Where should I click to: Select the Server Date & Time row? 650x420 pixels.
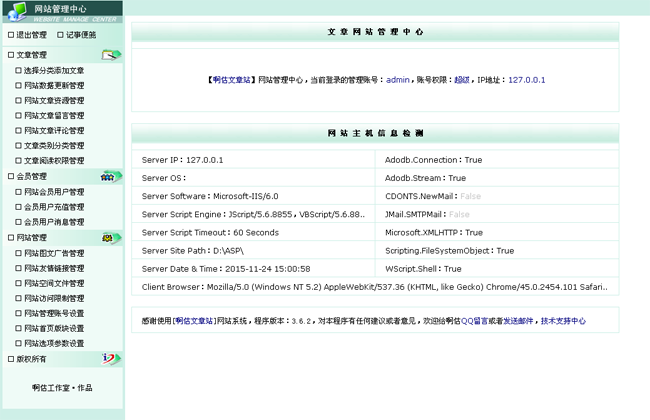point(253,269)
